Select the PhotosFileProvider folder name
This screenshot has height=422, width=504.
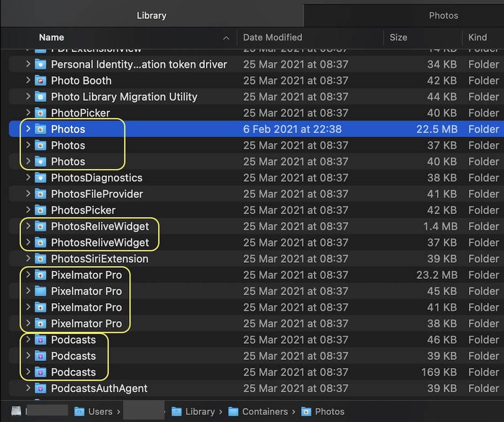[97, 194]
